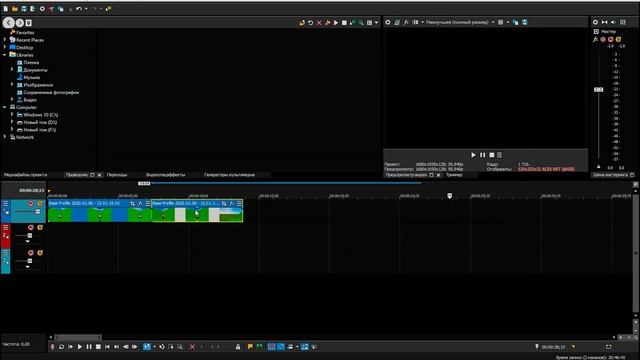Play in the video preview window
The width and height of the screenshot is (640, 360).
[x=473, y=155]
